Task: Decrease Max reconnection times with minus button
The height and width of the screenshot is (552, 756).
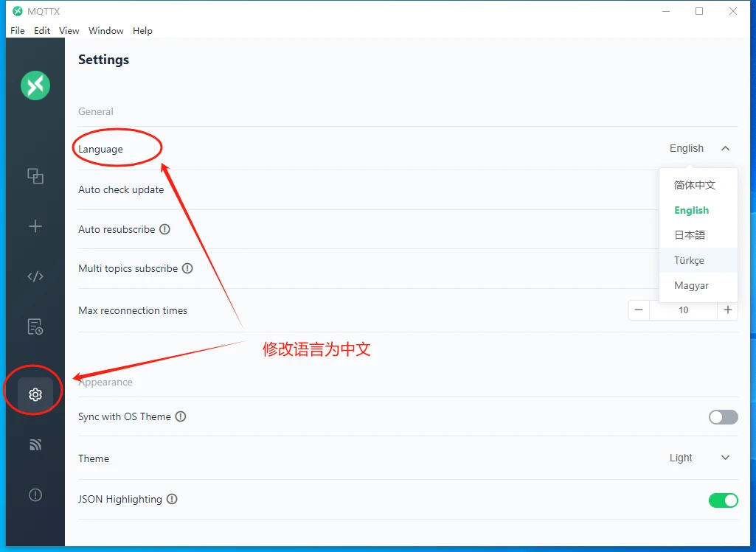Action: click(639, 310)
